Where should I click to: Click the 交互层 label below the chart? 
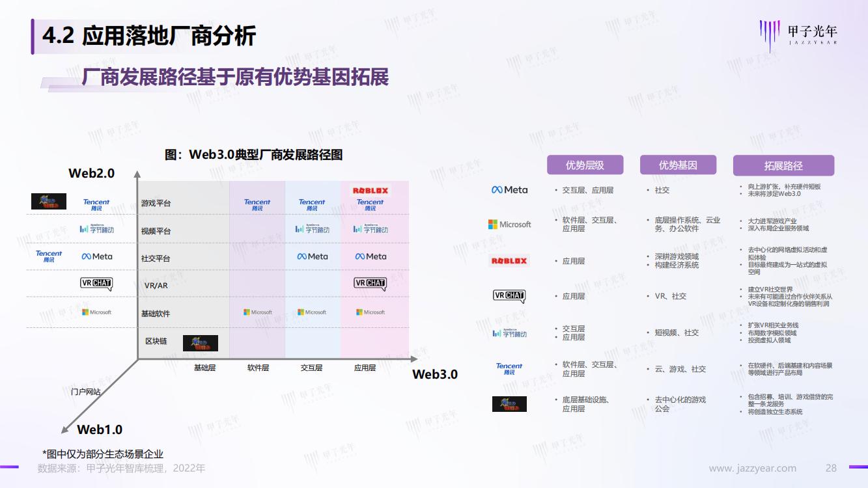311,368
